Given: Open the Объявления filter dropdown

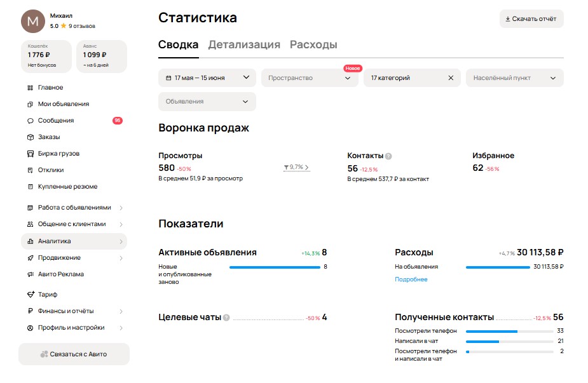Looking at the screenshot, I should pos(207,102).
